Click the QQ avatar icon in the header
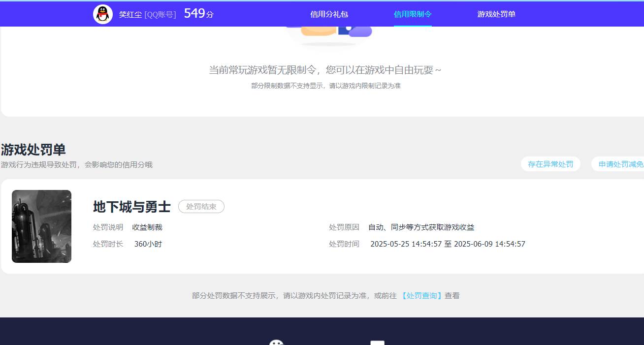Screen dimensions: 644x345 102,13
